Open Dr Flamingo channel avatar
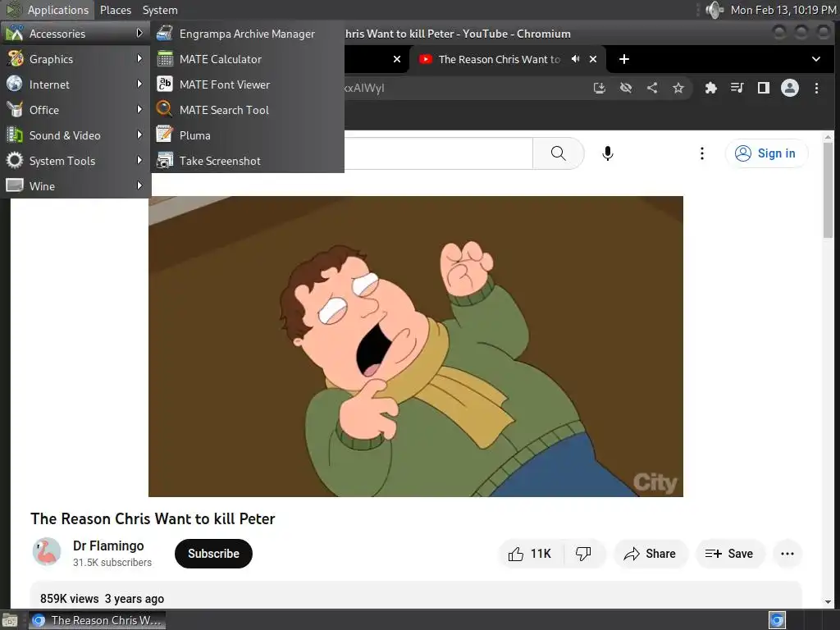 (47, 552)
